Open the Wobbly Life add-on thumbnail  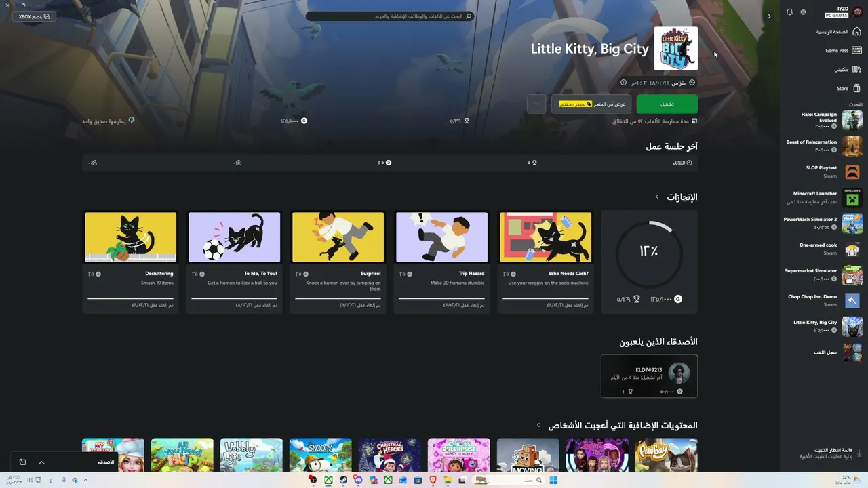point(252,455)
